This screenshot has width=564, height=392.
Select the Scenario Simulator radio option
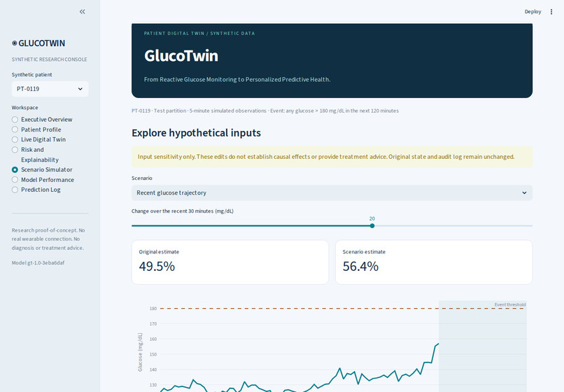point(43,169)
